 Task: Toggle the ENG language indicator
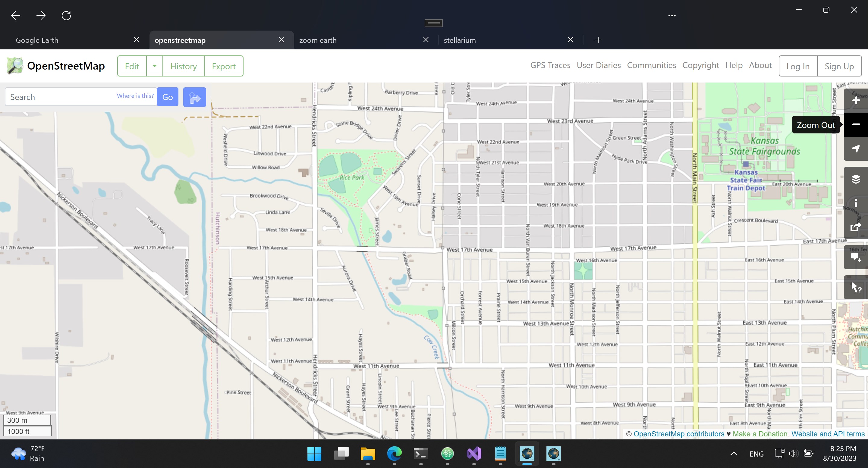(756, 454)
